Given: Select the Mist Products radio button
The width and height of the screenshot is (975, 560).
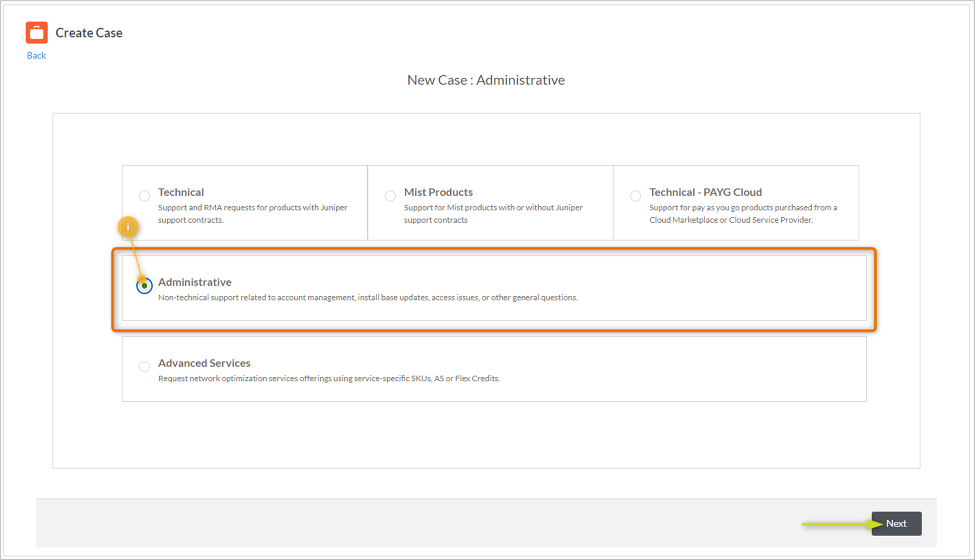Looking at the screenshot, I should pyautogui.click(x=390, y=195).
